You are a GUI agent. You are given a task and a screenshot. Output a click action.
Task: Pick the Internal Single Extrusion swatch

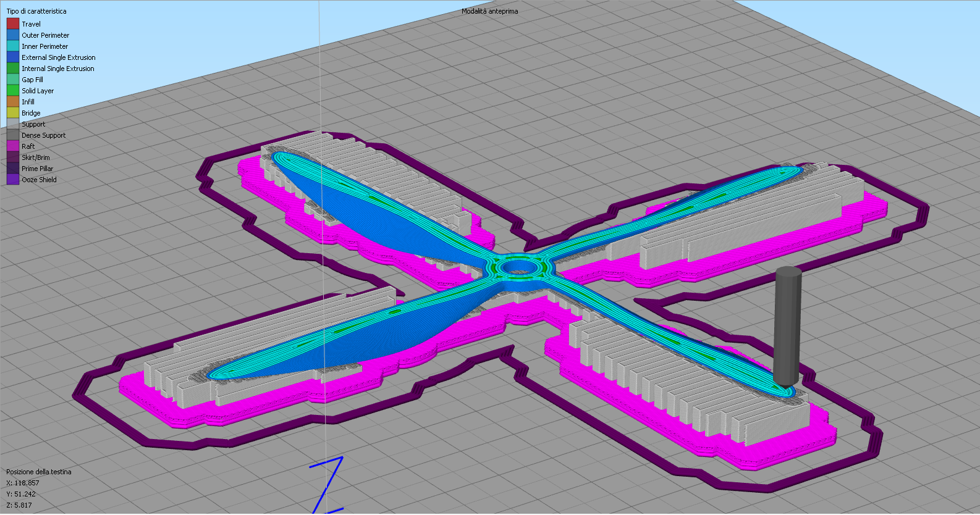coord(13,69)
